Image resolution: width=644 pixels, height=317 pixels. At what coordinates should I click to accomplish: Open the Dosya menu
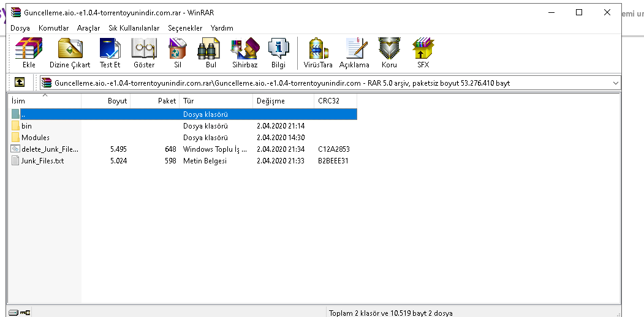coord(20,28)
